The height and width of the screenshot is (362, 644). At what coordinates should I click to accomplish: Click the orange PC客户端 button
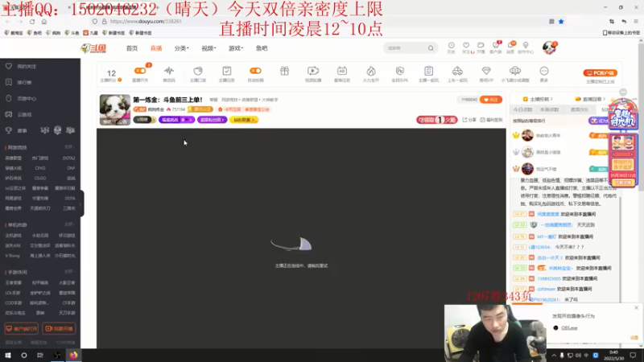coord(600,73)
